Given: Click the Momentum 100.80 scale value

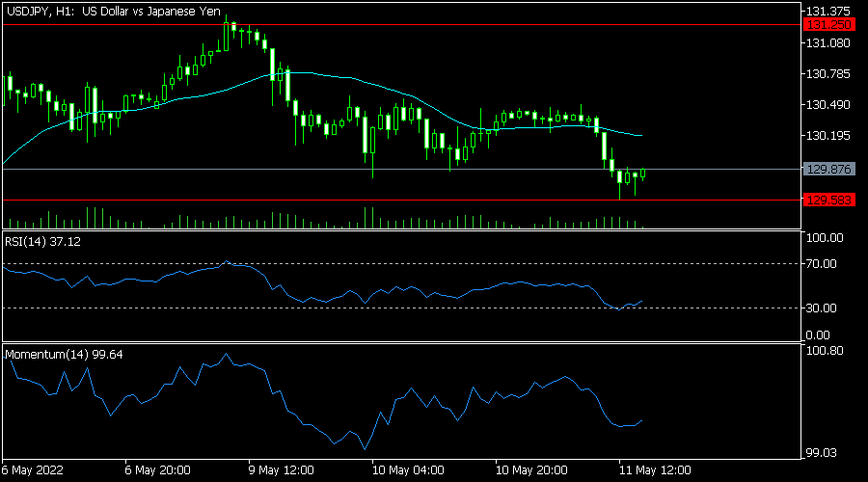Looking at the screenshot, I should pyautogui.click(x=825, y=351).
